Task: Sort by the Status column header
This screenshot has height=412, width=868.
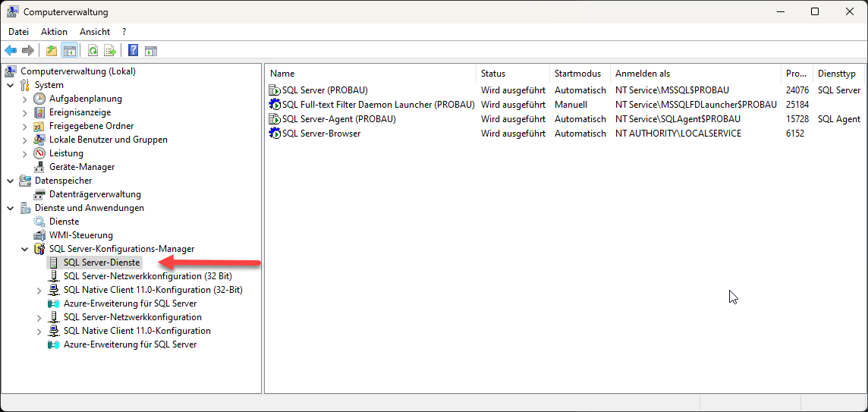Action: coord(513,74)
